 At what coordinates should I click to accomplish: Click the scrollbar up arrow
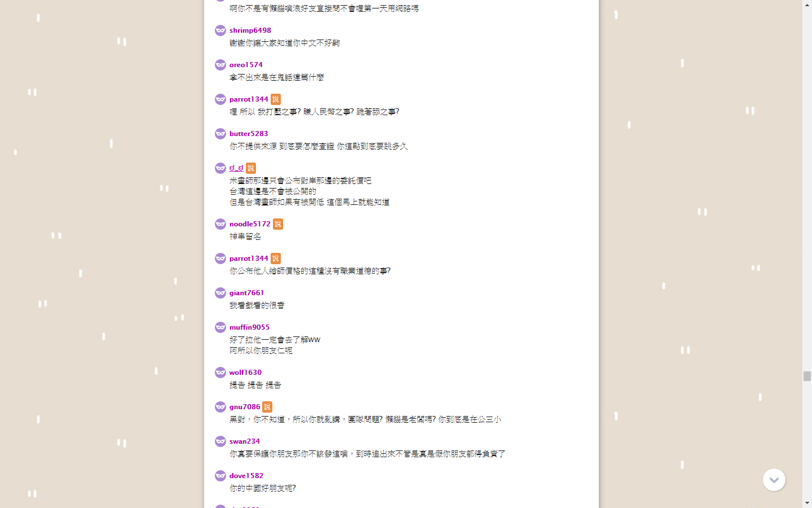click(807, 5)
